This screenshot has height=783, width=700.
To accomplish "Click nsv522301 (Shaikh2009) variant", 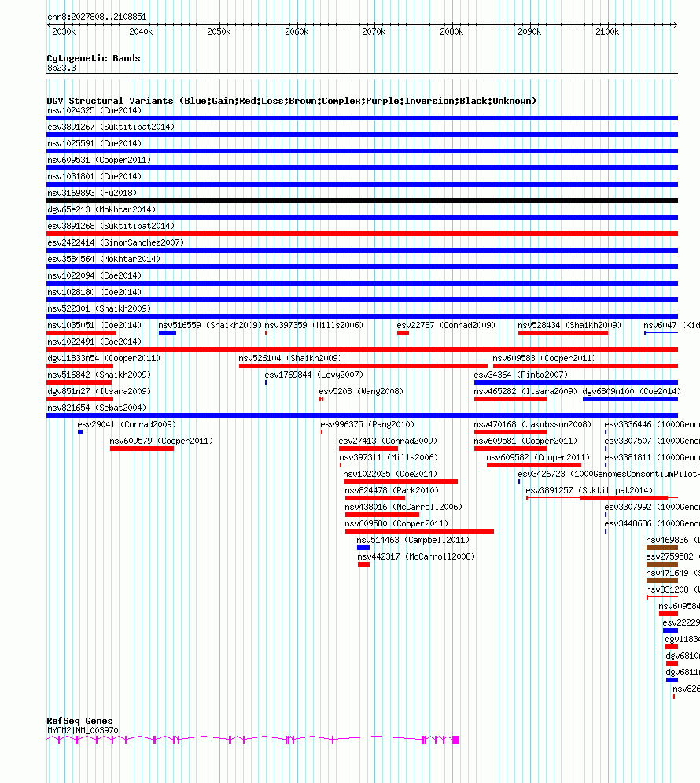I will 363,316.
